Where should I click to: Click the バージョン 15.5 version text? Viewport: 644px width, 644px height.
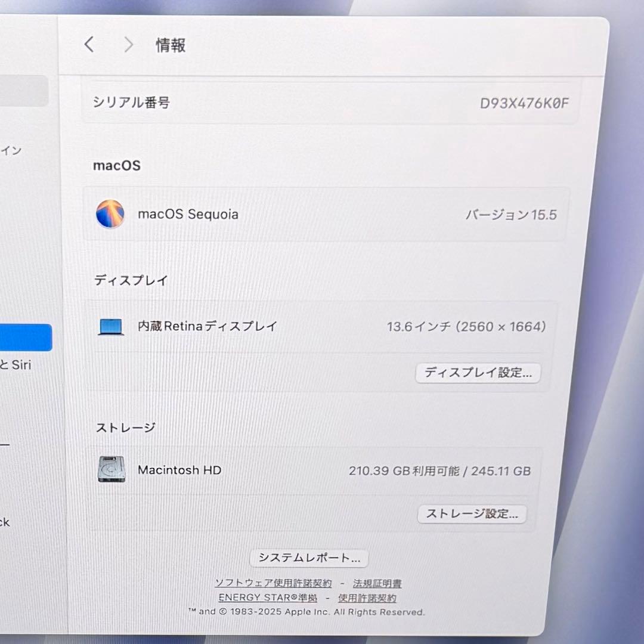pos(510,214)
